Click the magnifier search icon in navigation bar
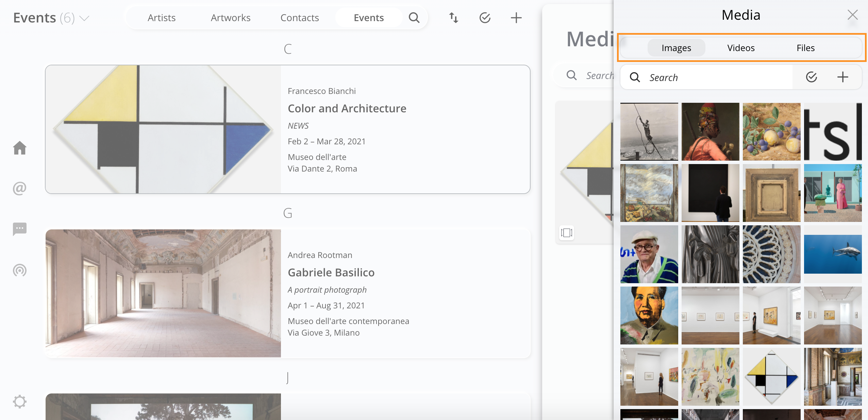Screen dimensions: 868x420 414,18
